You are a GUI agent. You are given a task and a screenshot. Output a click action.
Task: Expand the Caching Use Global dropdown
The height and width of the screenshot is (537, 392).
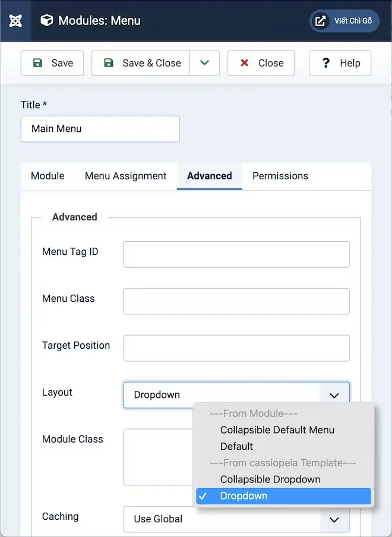(x=334, y=519)
